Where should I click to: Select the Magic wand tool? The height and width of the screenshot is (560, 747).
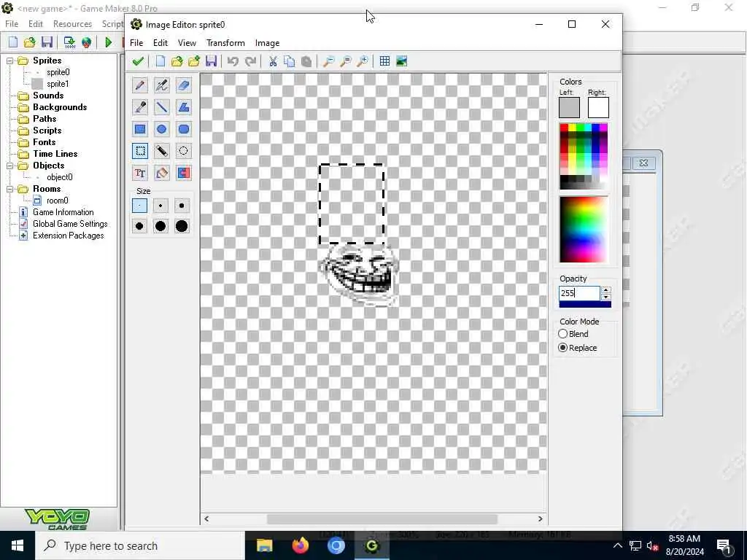pyautogui.click(x=161, y=151)
